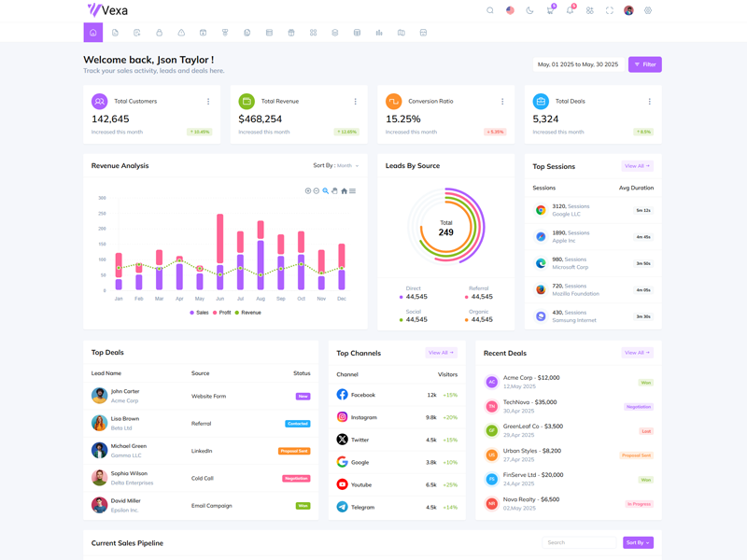Expand the Sort By Month dropdown
Viewport: 747px width, 560px height.
pos(336,165)
